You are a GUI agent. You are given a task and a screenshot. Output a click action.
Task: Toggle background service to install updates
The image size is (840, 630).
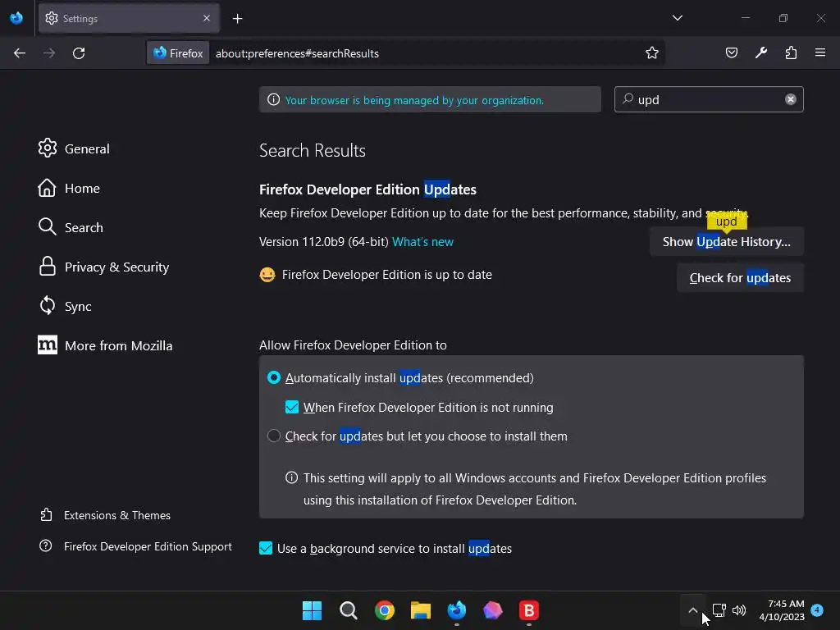[266, 548]
